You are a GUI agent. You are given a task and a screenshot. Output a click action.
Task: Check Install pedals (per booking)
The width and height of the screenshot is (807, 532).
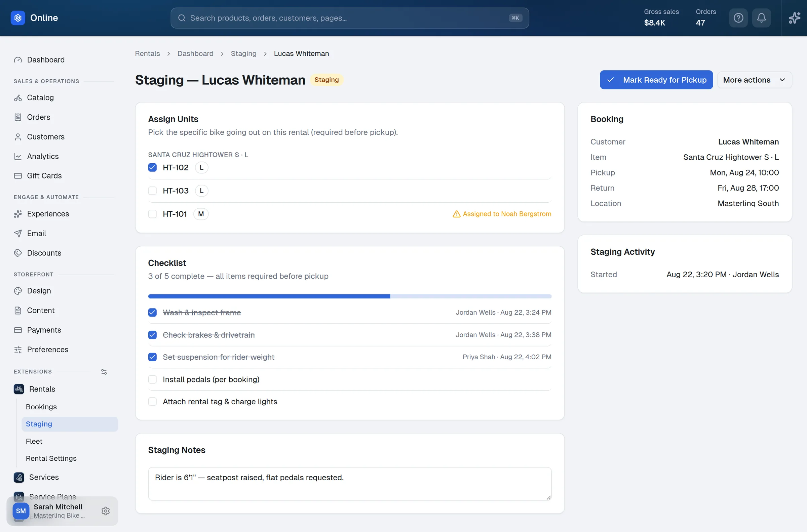(x=152, y=379)
